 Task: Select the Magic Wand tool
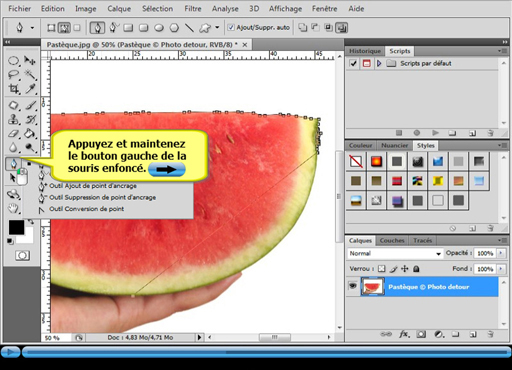coord(30,75)
